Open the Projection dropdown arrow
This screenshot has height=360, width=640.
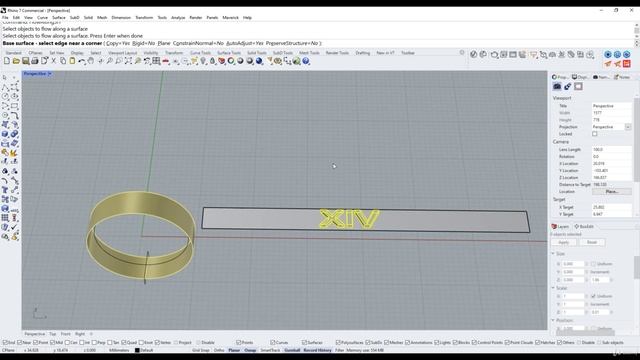[x=628, y=127]
